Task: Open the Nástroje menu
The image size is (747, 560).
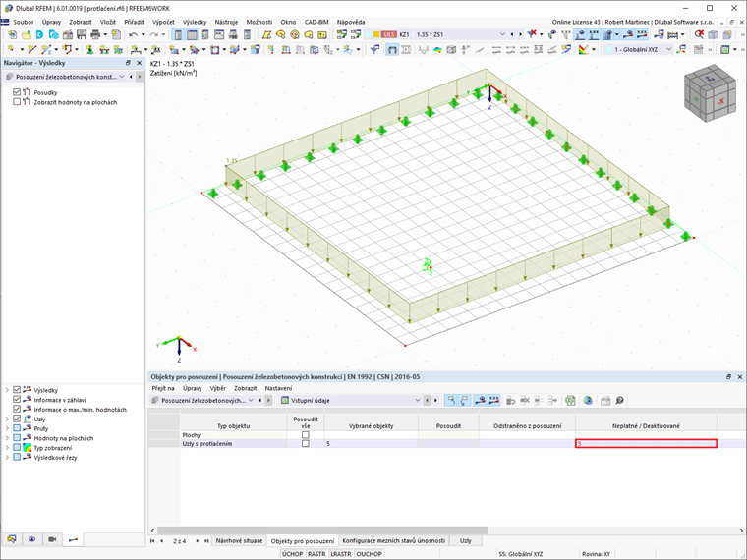Action: click(226, 22)
